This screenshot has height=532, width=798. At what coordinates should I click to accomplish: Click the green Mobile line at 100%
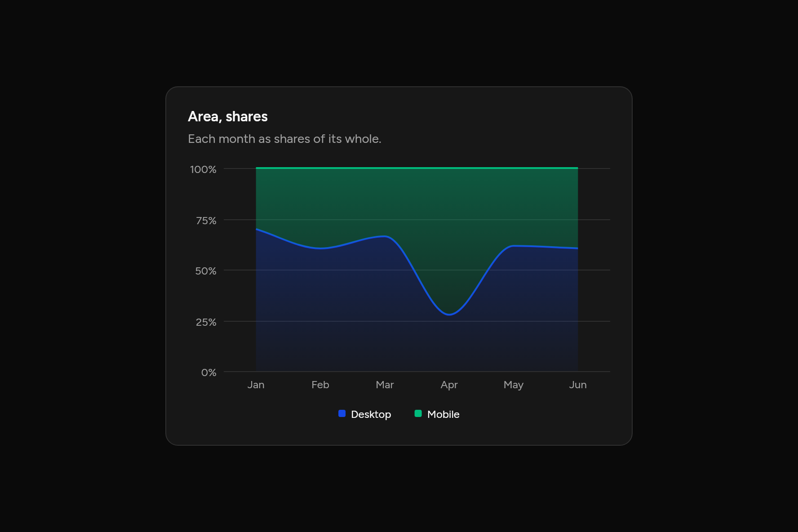417,168
